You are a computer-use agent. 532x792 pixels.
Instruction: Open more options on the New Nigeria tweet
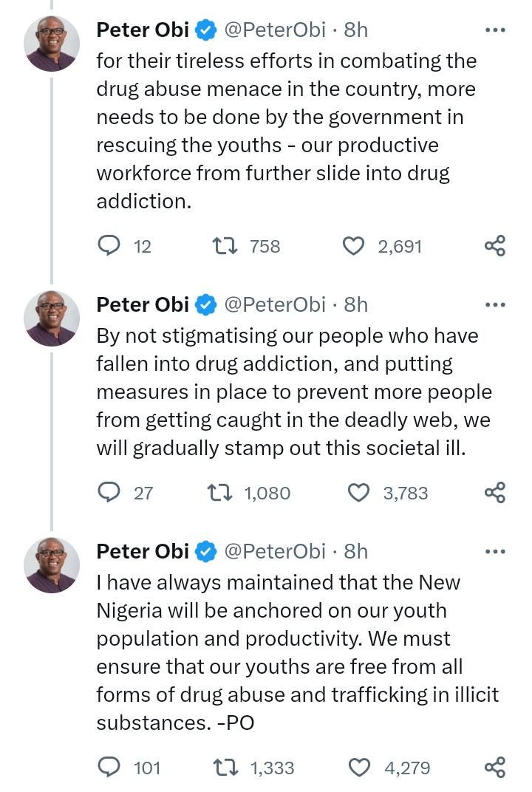[x=494, y=551]
